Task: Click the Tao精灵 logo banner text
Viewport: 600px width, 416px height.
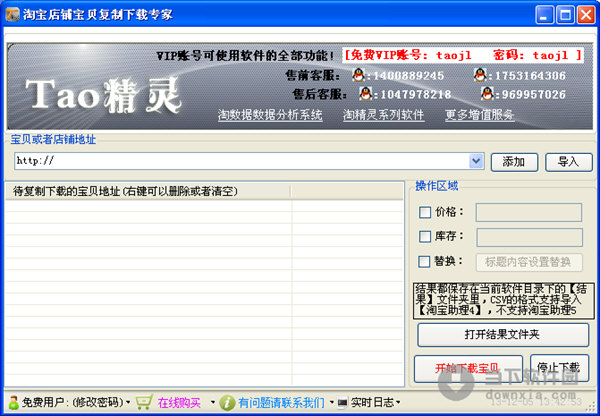Action: pyautogui.click(x=104, y=95)
